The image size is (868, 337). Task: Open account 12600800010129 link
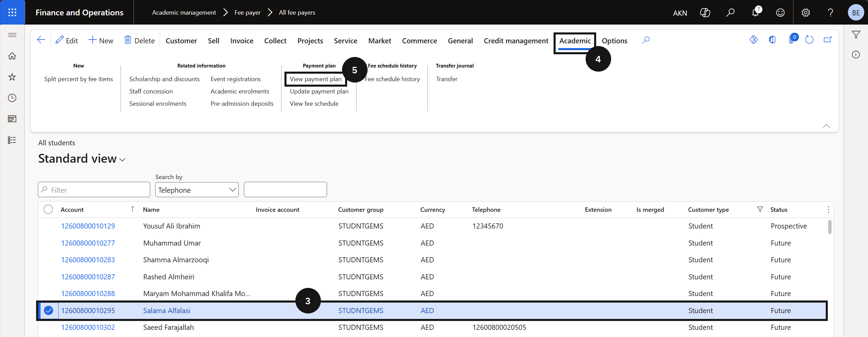88,226
